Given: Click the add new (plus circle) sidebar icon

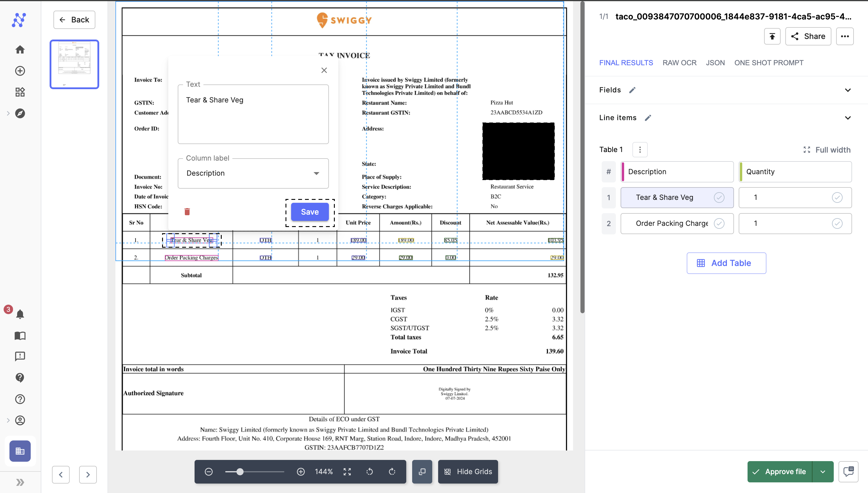Looking at the screenshot, I should tap(20, 71).
